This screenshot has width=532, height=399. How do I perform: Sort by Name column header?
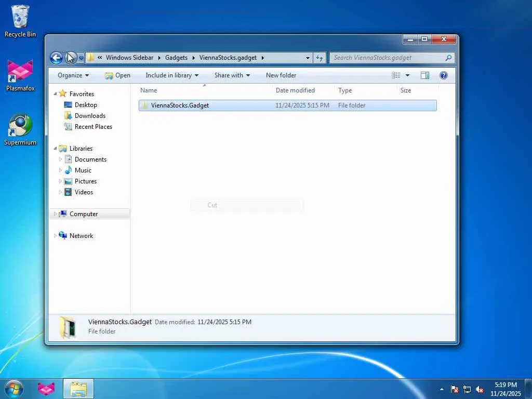[205, 90]
